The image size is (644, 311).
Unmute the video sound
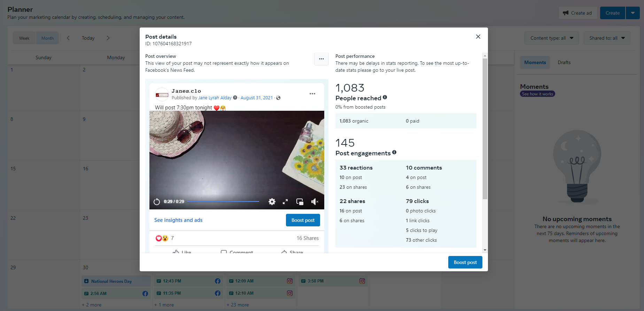315,202
